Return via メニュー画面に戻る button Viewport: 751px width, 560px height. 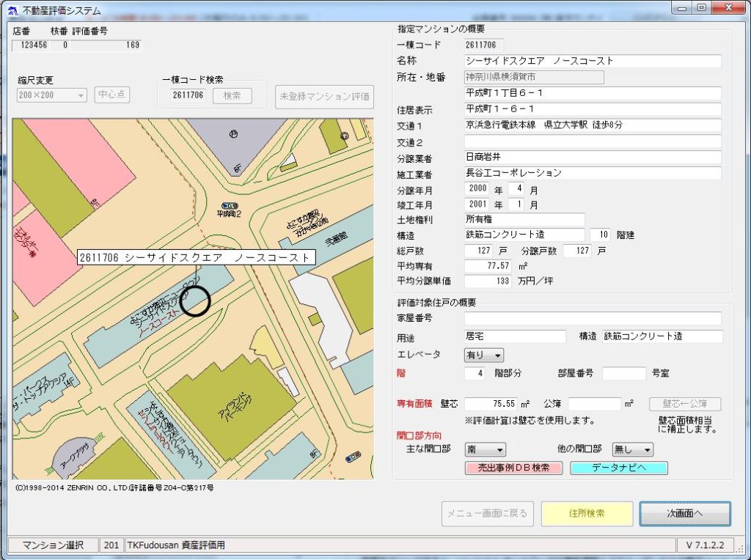487,514
